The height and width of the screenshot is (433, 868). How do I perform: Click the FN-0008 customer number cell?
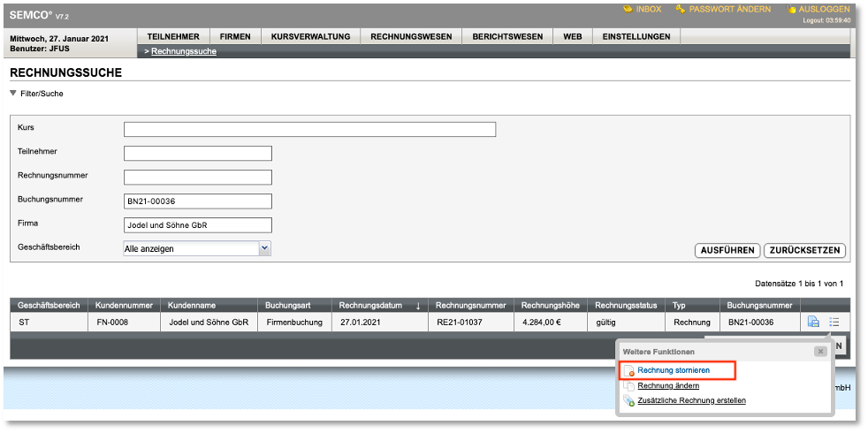pos(124,322)
